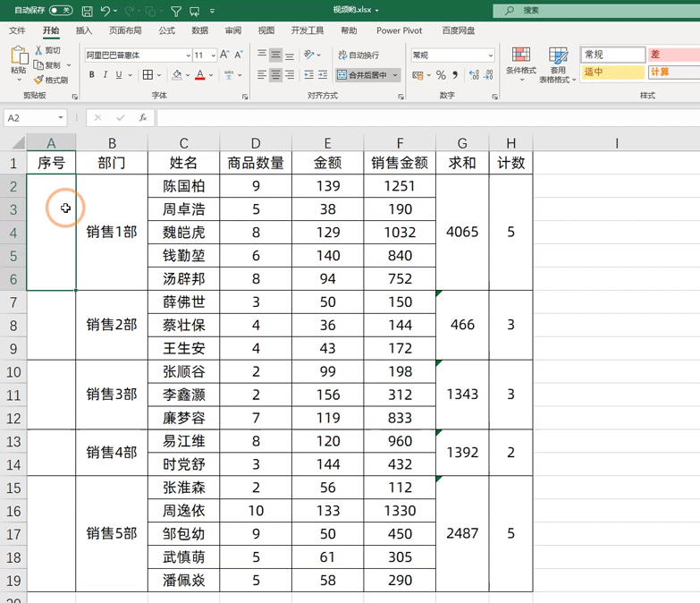Image resolution: width=700 pixels, height=603 pixels.
Task: Click the phonetic guide (wén) icon
Action: click(229, 74)
